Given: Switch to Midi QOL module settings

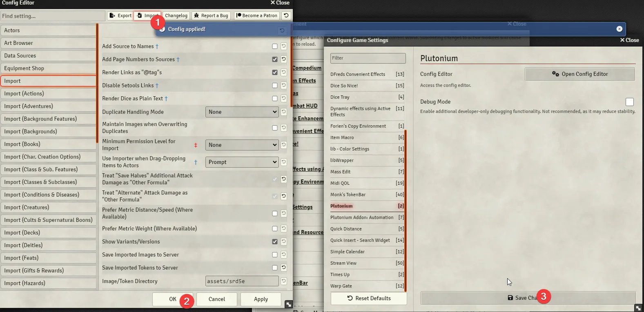Looking at the screenshot, I should coord(340,183).
